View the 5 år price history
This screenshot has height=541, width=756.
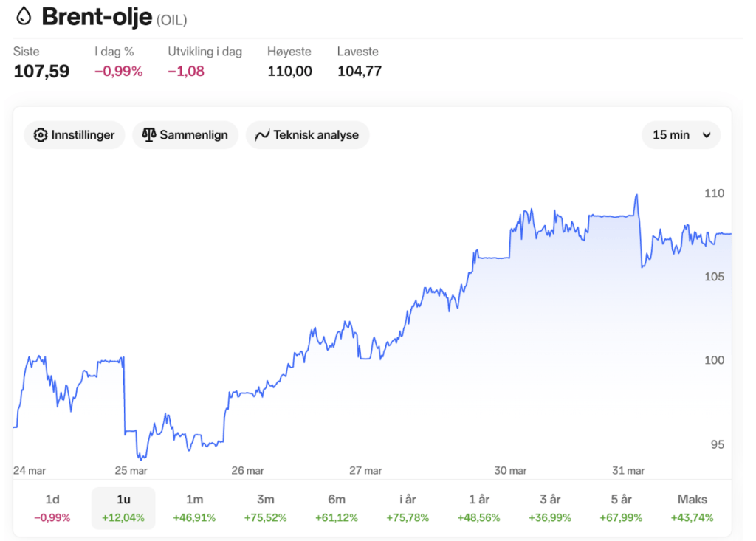(x=620, y=508)
